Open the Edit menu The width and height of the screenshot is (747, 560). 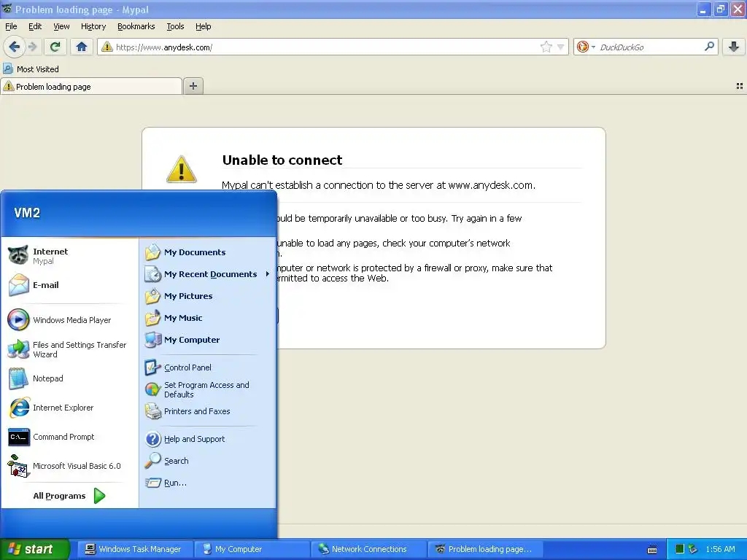click(35, 26)
